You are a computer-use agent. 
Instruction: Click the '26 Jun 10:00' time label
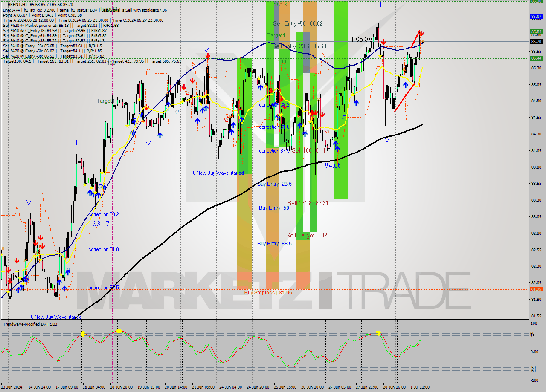[312, 387]
